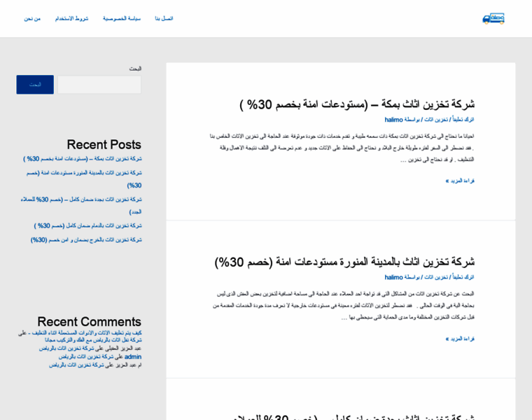
Task: Open the Jeddah (بجدة) link in Recent Posts
Action: 81,199
